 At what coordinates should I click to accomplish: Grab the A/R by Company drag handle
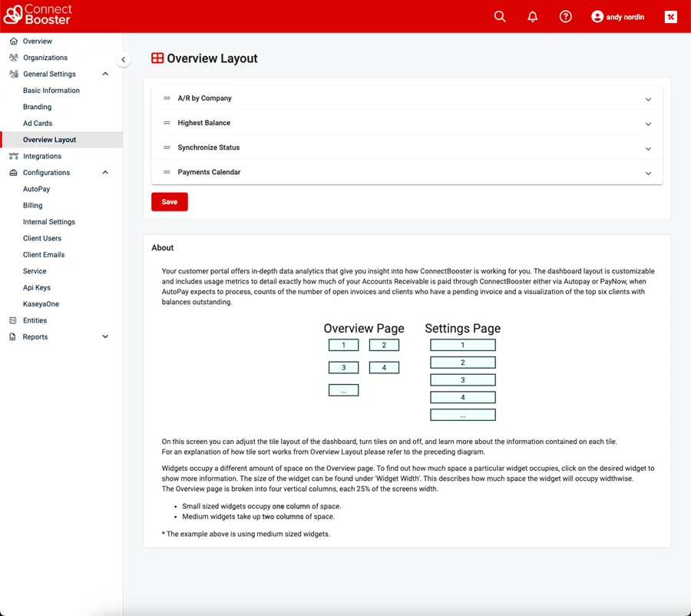167,98
